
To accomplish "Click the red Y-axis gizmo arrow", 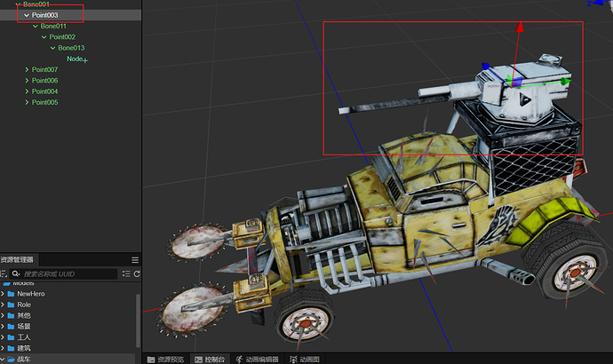I will coord(519,27).
